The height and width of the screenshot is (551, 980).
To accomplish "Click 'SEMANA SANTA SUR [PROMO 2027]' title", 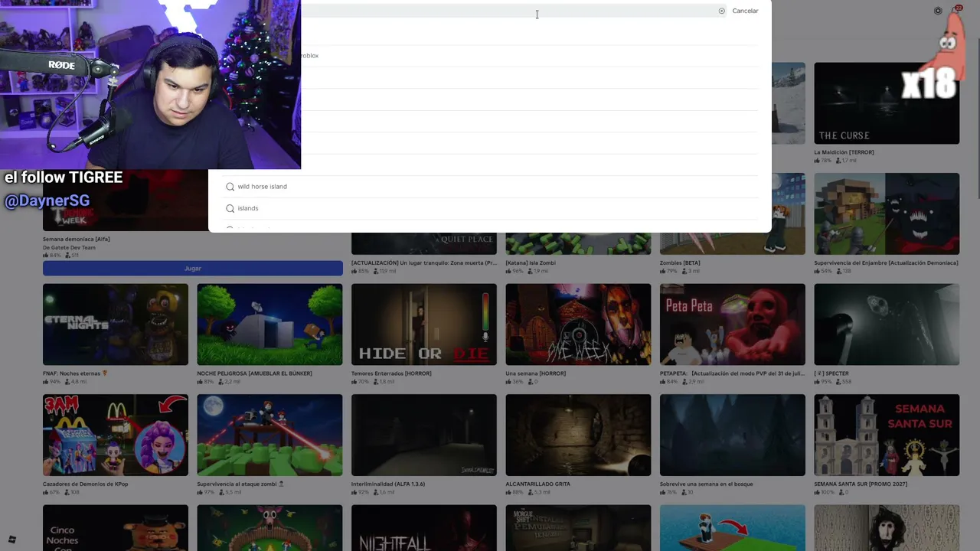I will (x=861, y=484).
